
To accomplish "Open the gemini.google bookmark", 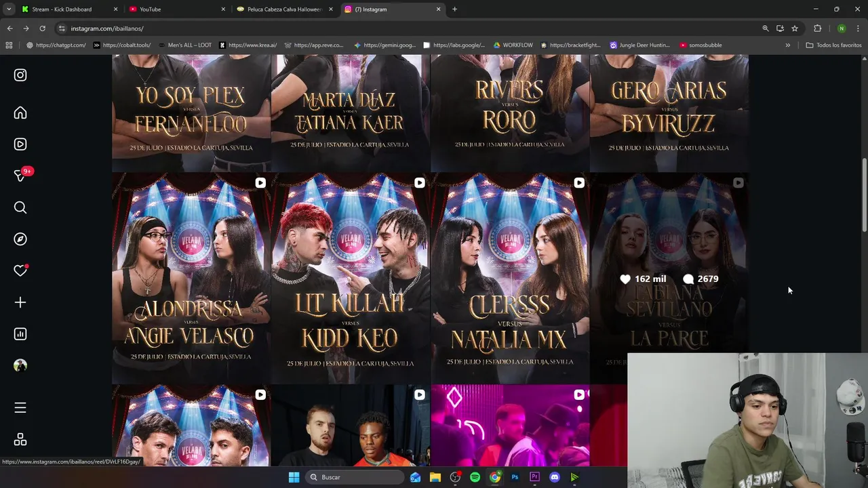I will click(384, 45).
